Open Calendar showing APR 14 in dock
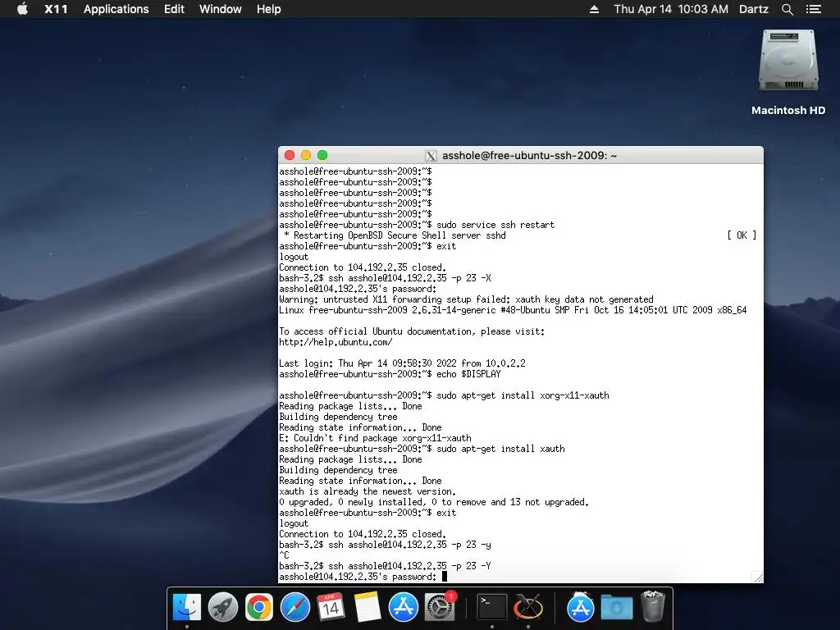The width and height of the screenshot is (840, 630). click(x=331, y=607)
